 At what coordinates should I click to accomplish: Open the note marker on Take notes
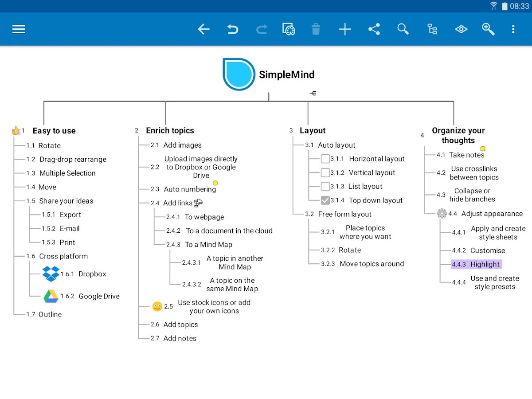pyautogui.click(x=483, y=149)
